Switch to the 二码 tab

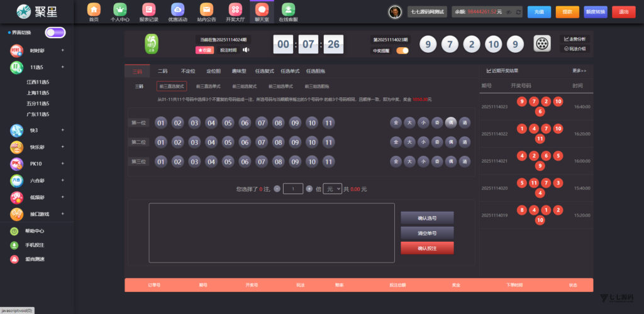(x=162, y=71)
